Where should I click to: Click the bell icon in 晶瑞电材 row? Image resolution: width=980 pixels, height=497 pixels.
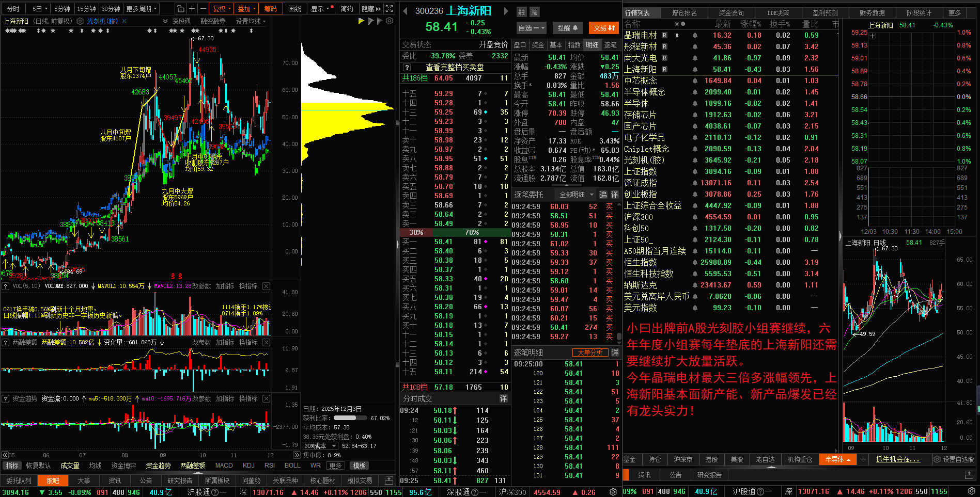[695, 36]
